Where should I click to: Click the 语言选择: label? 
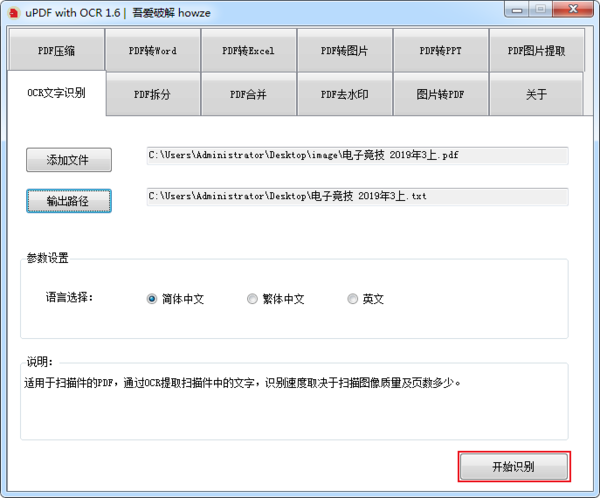point(69,297)
